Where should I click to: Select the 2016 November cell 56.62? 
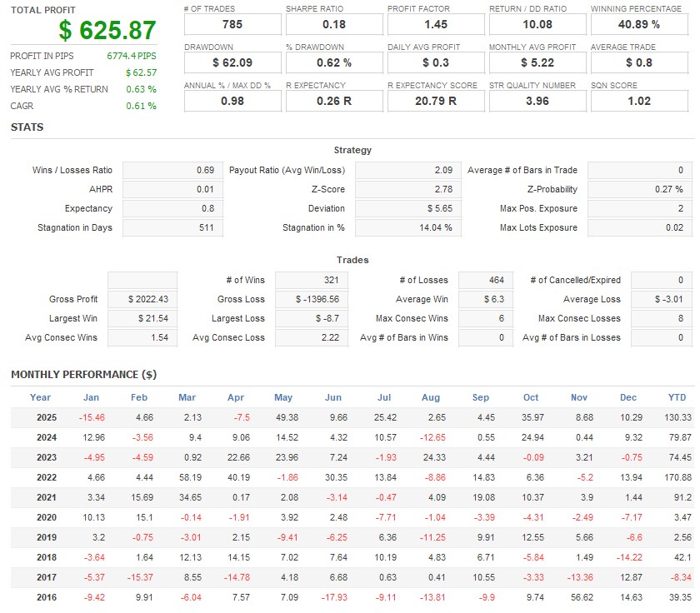pos(582,597)
